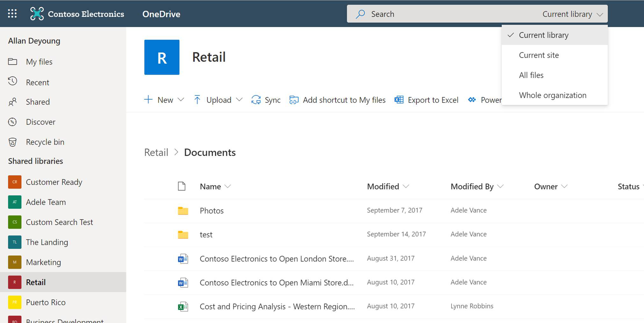Click the Documents breadcrumb
Screen dimensions: 644x323
coord(210,152)
